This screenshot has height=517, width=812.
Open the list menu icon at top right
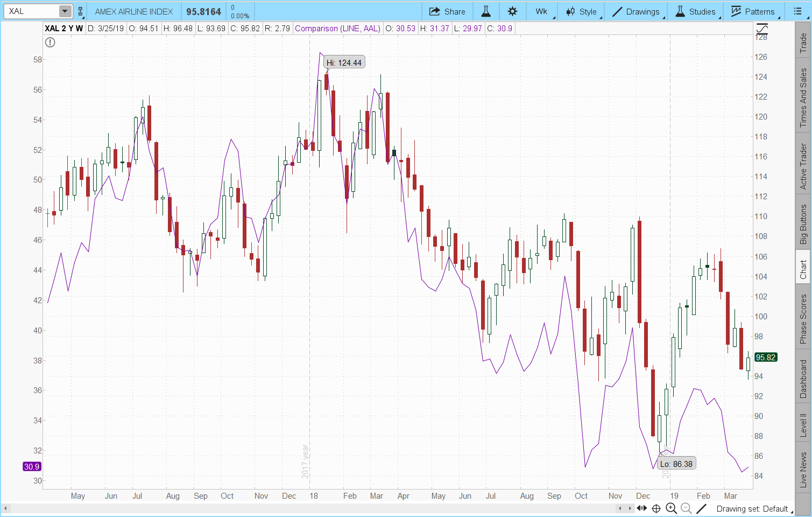[x=797, y=11]
